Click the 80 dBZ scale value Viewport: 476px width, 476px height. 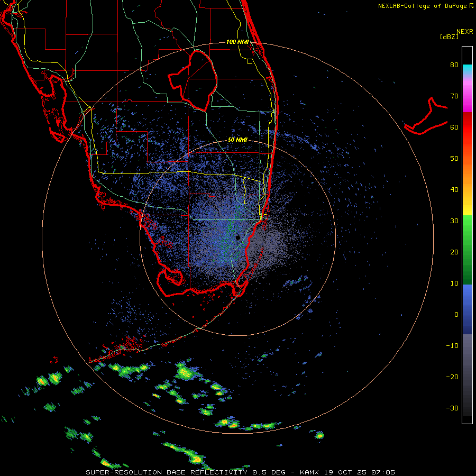(x=454, y=65)
